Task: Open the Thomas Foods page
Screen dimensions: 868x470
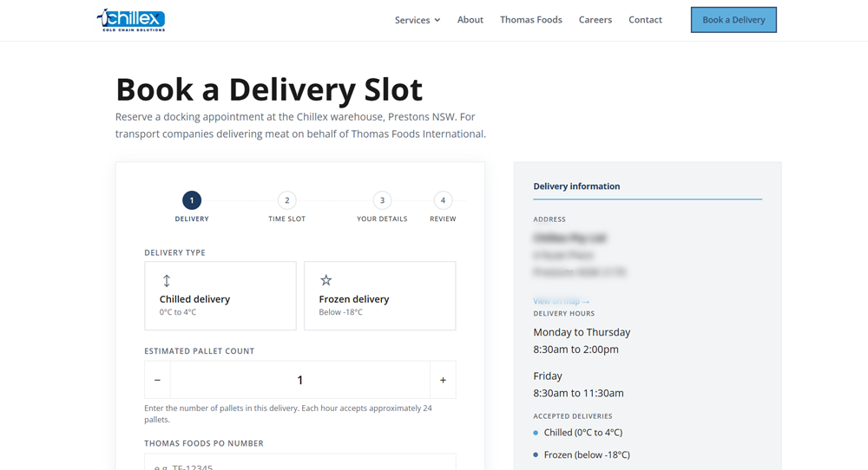Action: click(x=531, y=19)
